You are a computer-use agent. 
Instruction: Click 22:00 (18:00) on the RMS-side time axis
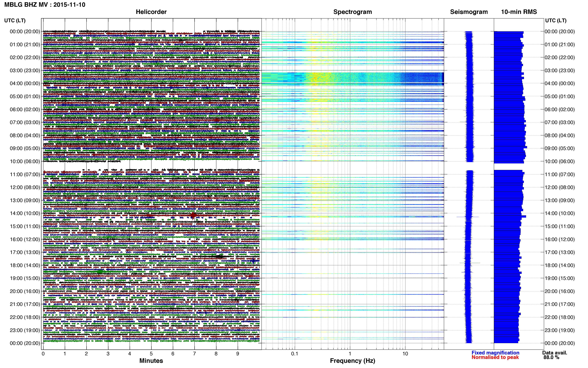click(560, 317)
